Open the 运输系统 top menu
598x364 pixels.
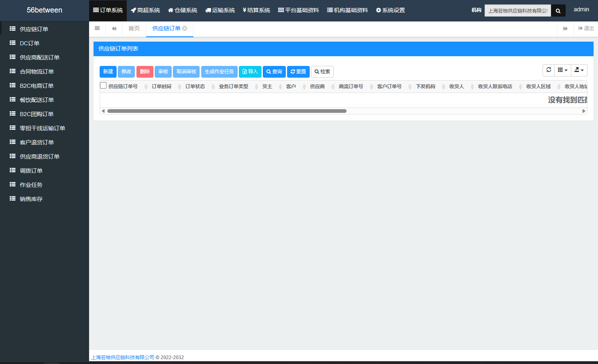click(x=220, y=10)
